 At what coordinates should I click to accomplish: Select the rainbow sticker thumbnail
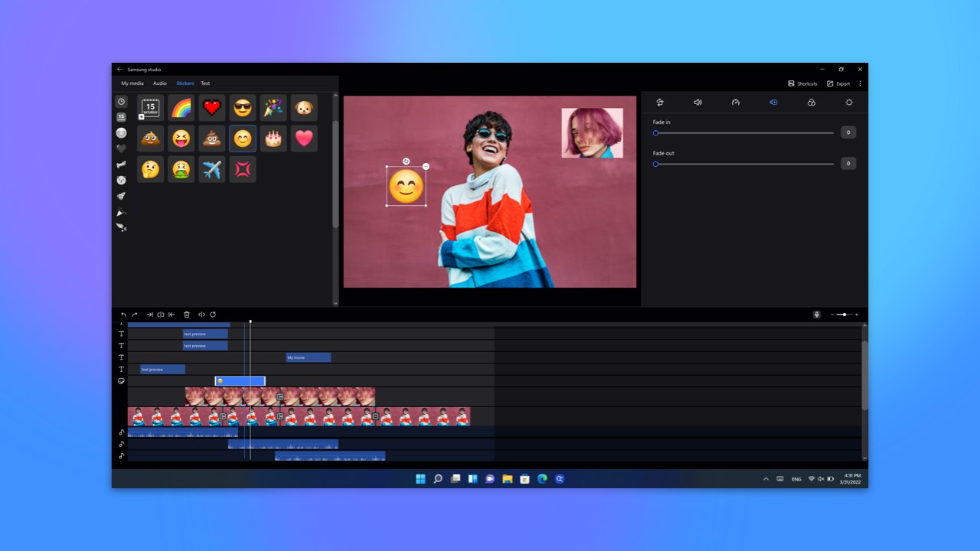click(181, 107)
